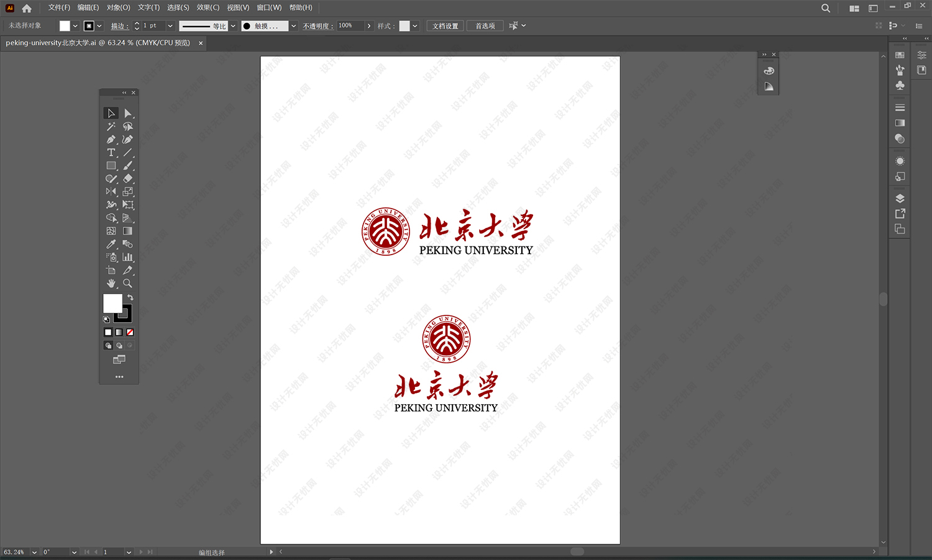Select the Shaper tool
Image resolution: width=932 pixels, height=560 pixels.
111,178
